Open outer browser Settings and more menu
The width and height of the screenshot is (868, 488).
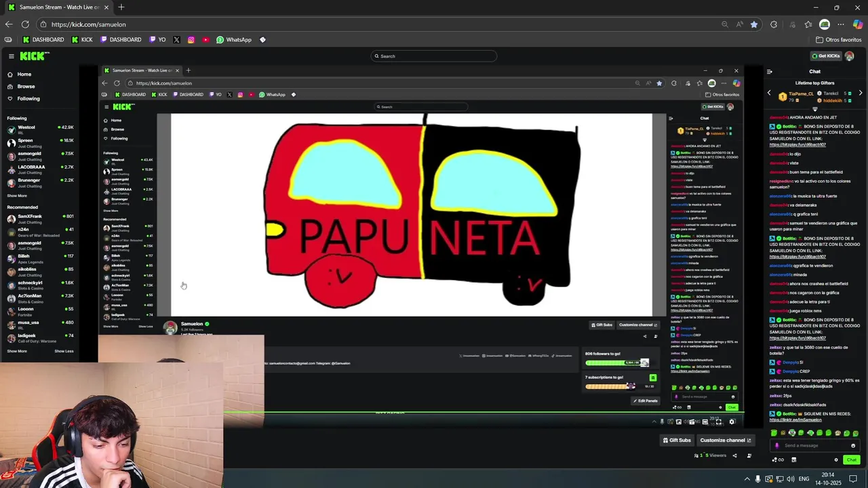(841, 24)
